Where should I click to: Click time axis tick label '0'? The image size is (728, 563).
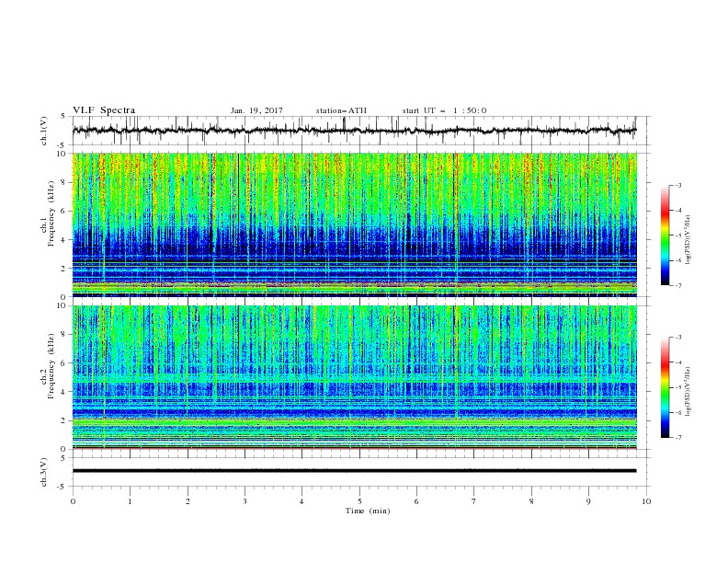pos(73,501)
